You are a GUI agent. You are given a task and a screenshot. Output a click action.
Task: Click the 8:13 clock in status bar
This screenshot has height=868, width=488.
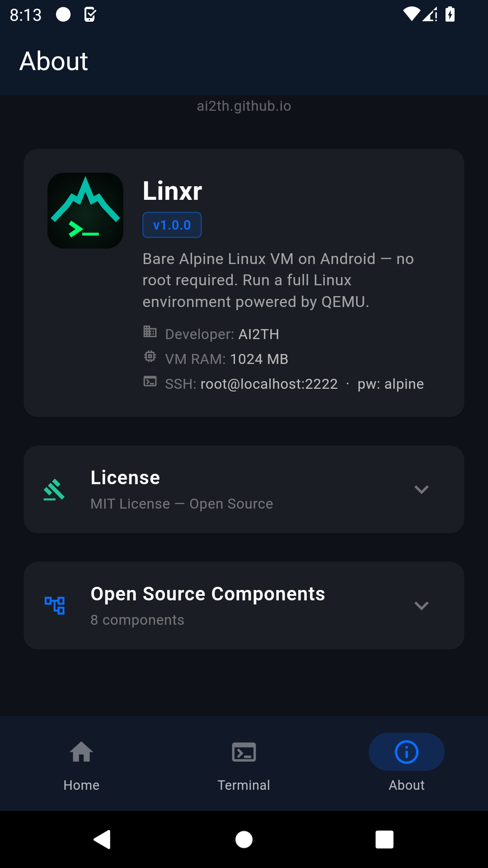pos(26,15)
